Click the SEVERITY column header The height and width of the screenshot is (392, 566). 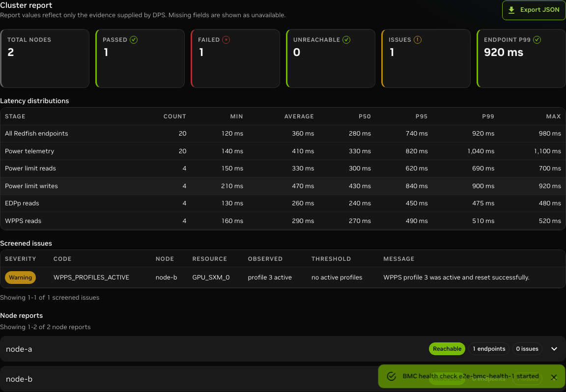[20, 259]
